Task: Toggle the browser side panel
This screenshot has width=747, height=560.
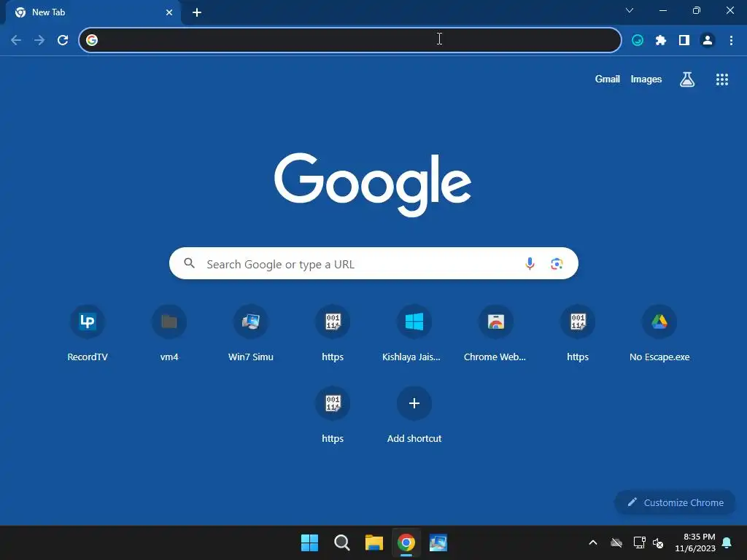Action: [684, 40]
